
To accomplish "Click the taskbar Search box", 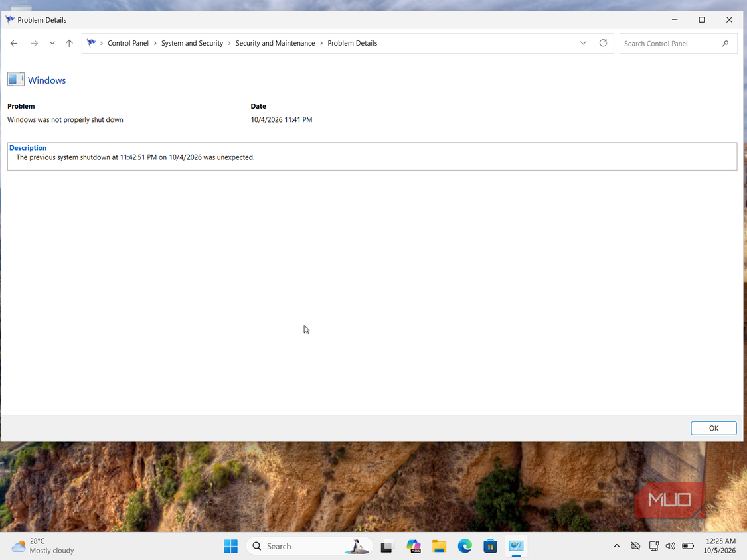I will tap(309, 546).
